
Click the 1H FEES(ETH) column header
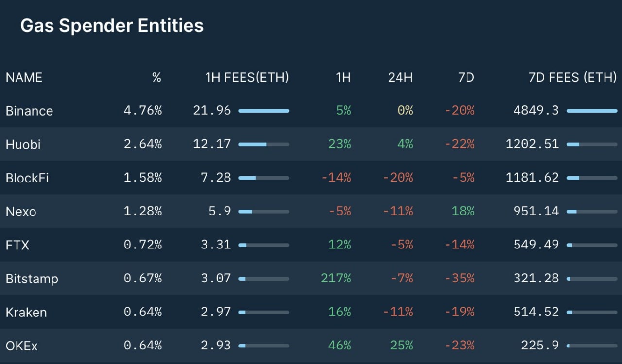coord(247,77)
